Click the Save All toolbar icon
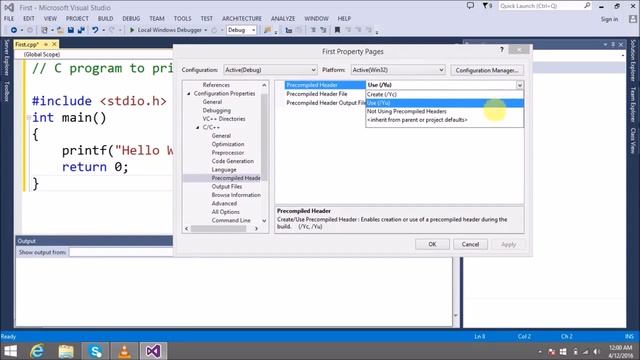Image resolution: width=640 pixels, height=360 pixels. click(81, 30)
